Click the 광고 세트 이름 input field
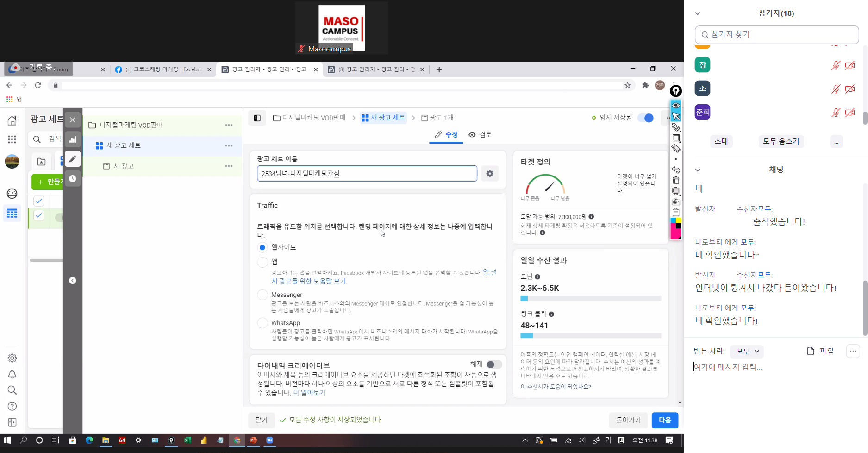The height and width of the screenshot is (453, 868). pos(367,174)
